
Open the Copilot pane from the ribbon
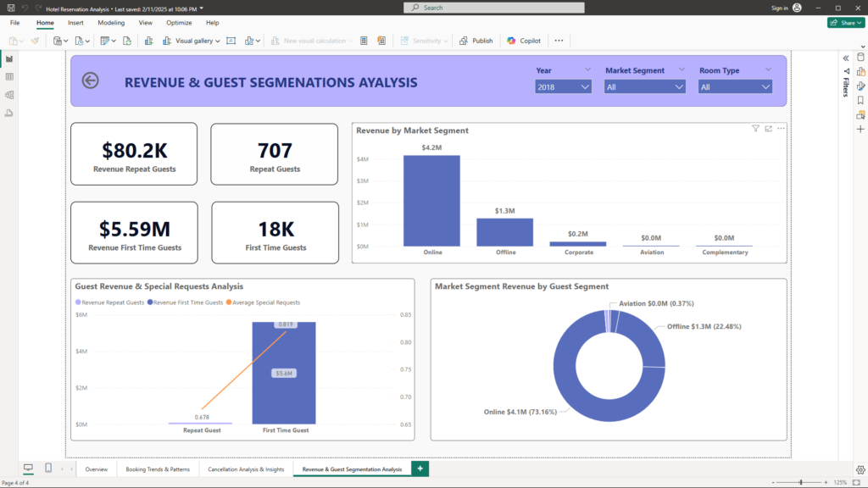click(524, 41)
